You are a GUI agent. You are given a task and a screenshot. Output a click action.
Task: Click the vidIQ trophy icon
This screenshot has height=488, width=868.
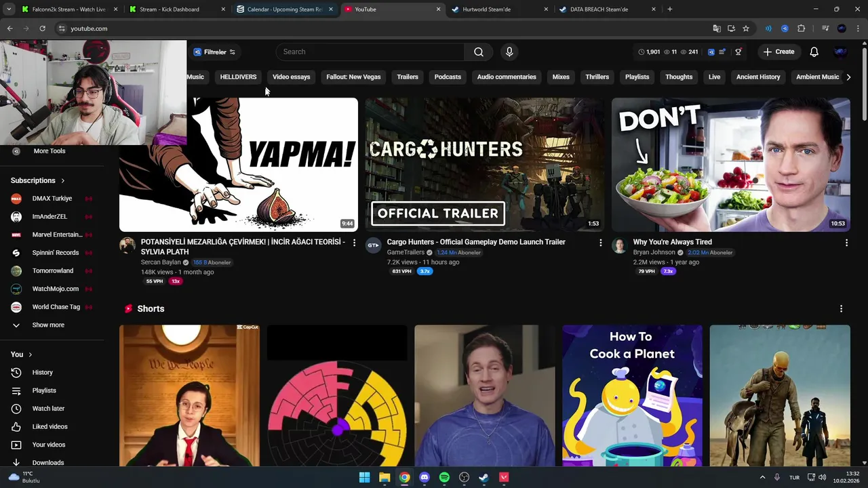point(738,52)
